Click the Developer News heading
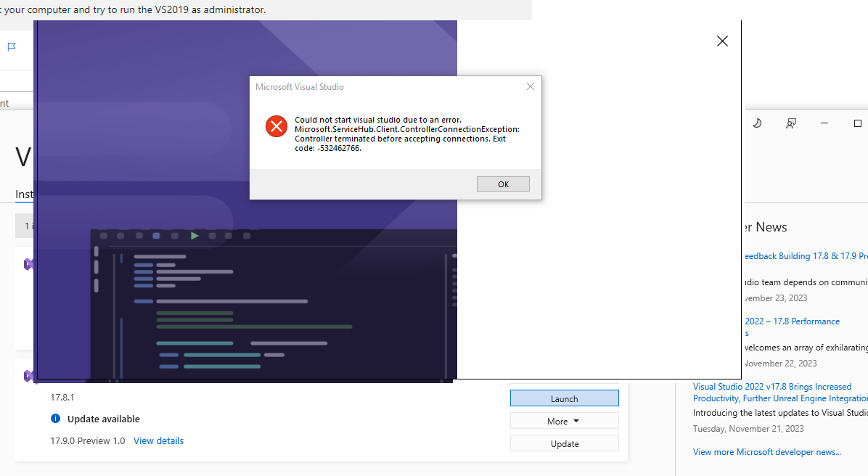This screenshot has width=868, height=476. point(766,227)
